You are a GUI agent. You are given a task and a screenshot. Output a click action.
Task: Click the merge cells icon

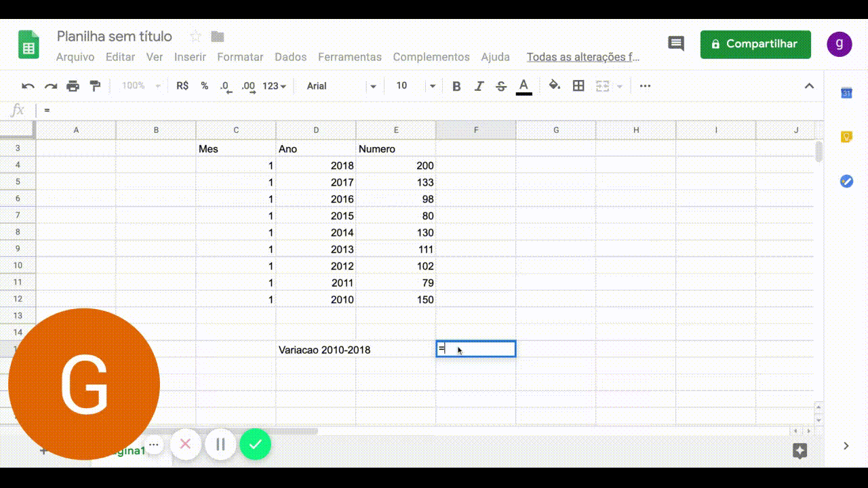click(602, 86)
